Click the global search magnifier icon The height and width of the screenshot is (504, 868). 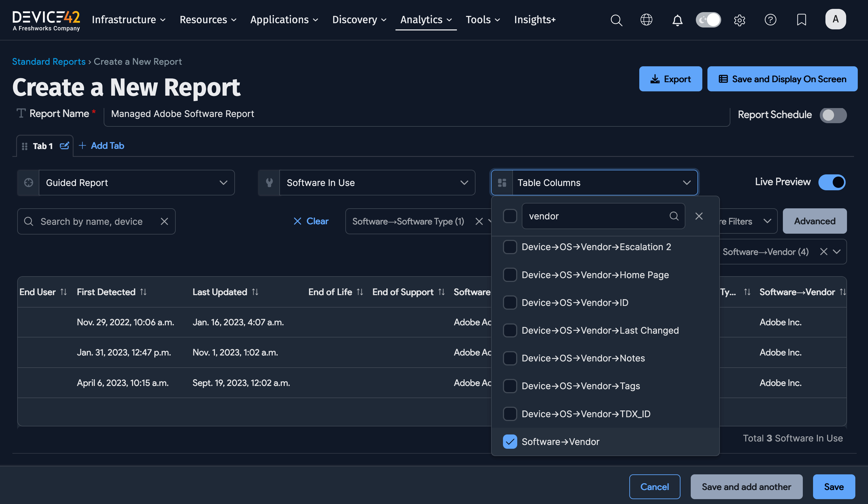[x=616, y=20]
